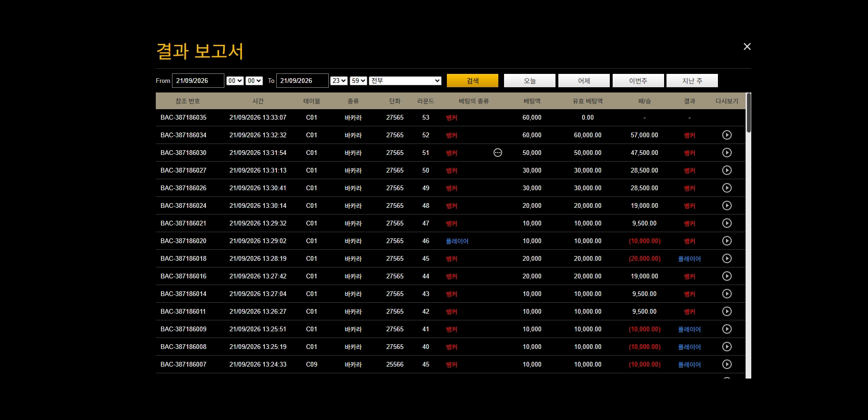Image resolution: width=868 pixels, height=420 pixels.
Task: Replay round BAC-387186030
Action: (727, 153)
